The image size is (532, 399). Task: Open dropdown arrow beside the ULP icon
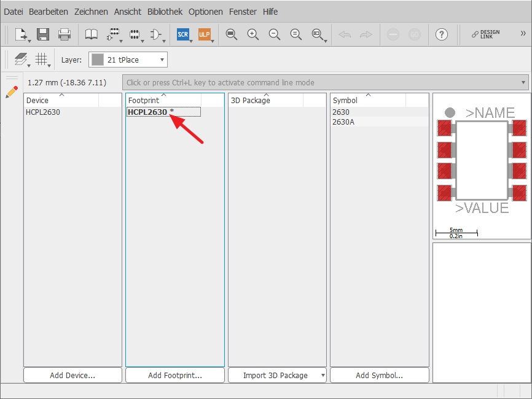(213, 41)
